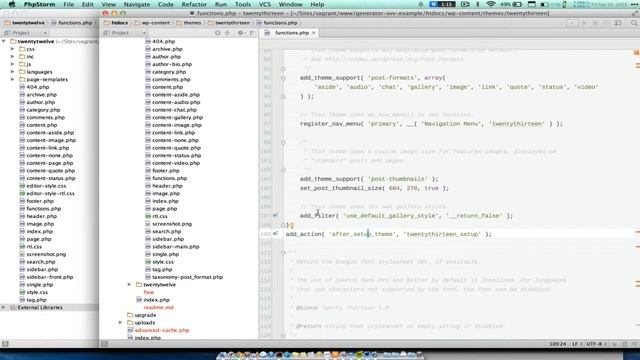The height and width of the screenshot is (360, 640).
Task: Toggle fold marker at docblock after add_action
Action: coord(283,252)
